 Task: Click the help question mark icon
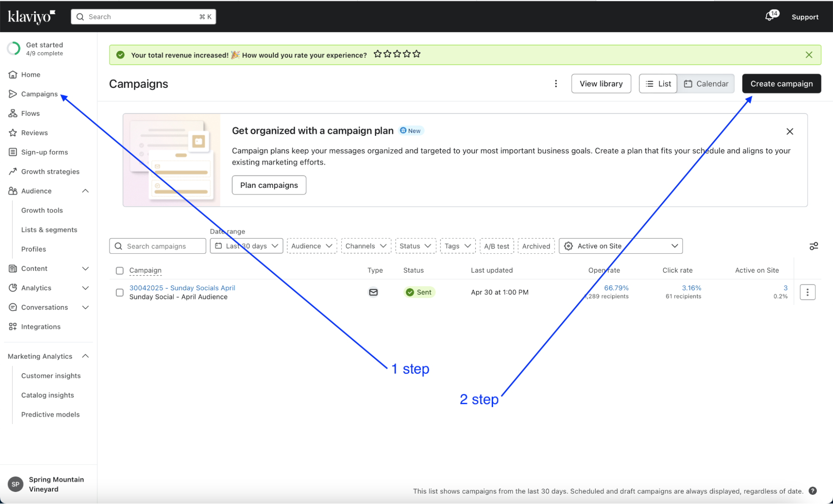coord(812,491)
